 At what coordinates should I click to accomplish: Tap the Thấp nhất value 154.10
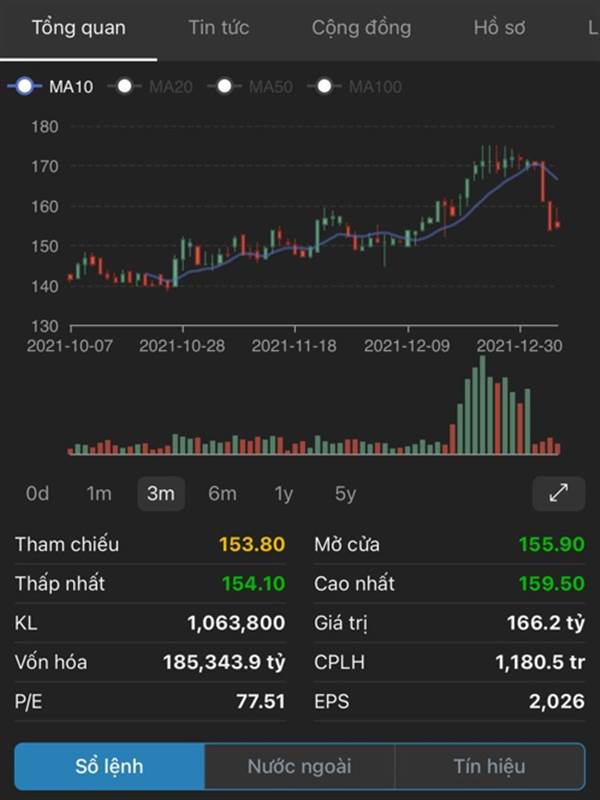click(x=253, y=583)
